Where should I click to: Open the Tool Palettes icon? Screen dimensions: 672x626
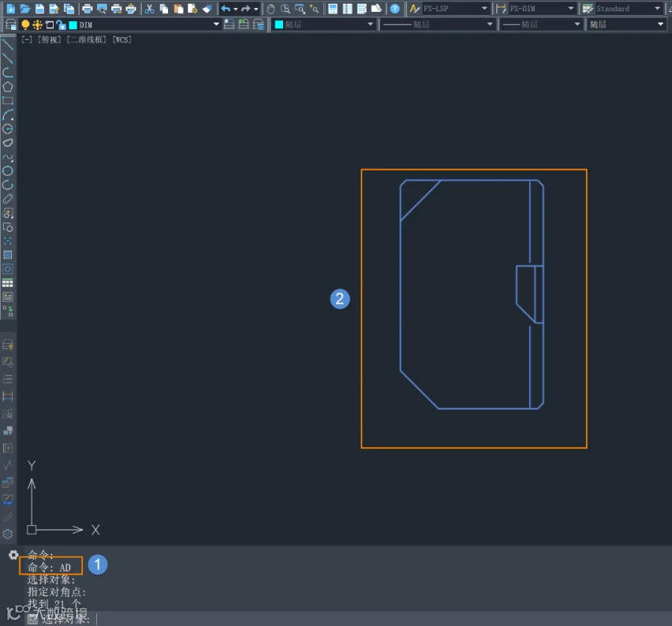tap(361, 8)
